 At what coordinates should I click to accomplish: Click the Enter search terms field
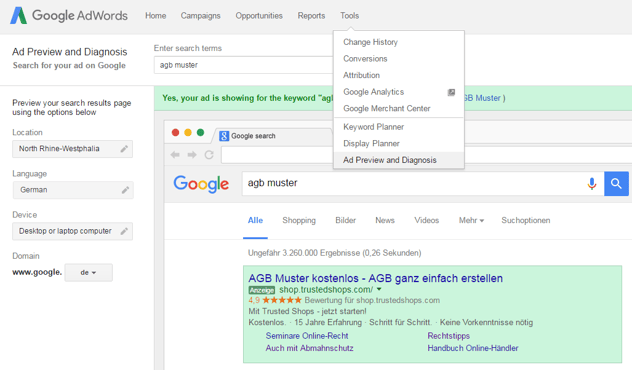(x=243, y=65)
